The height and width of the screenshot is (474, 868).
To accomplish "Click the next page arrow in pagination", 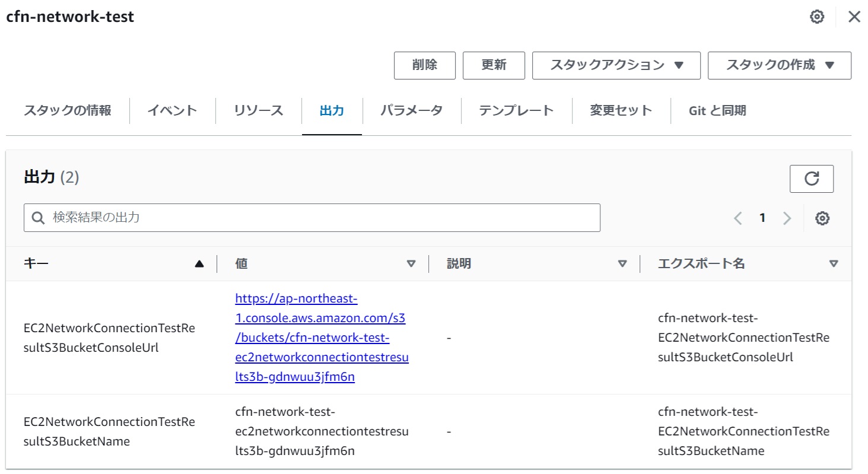I will pos(787,218).
